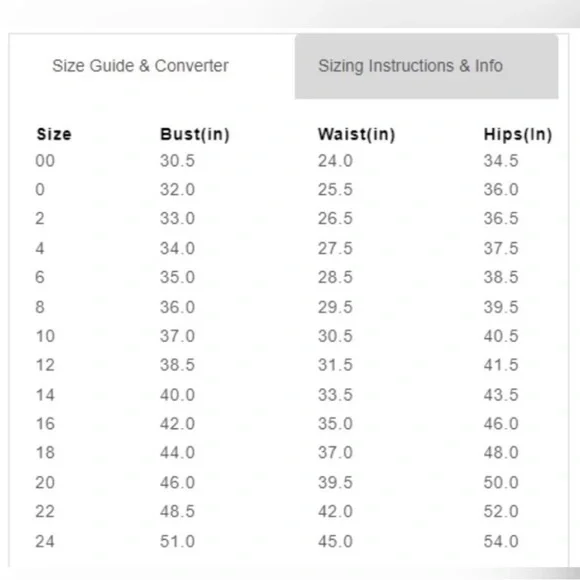Select the size 6 row label
The height and width of the screenshot is (580, 580).
pos(40,277)
